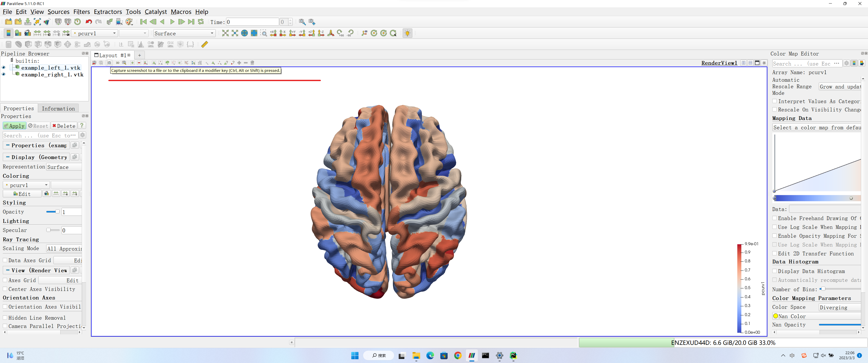Activate interactive zoom in the render view
The image size is (868, 363).
click(x=264, y=33)
